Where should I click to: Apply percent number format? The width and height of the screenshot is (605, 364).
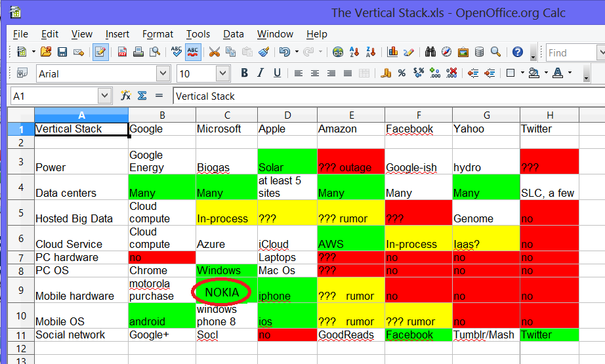[402, 73]
